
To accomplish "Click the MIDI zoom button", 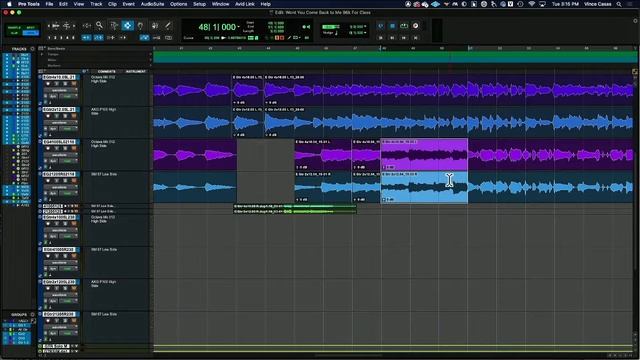I will pyautogui.click(x=67, y=26).
